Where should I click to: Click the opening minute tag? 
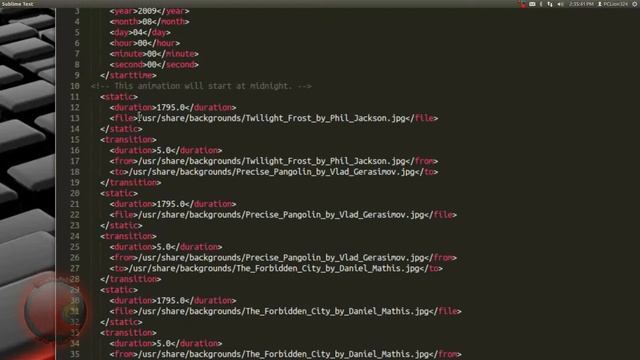[128, 54]
